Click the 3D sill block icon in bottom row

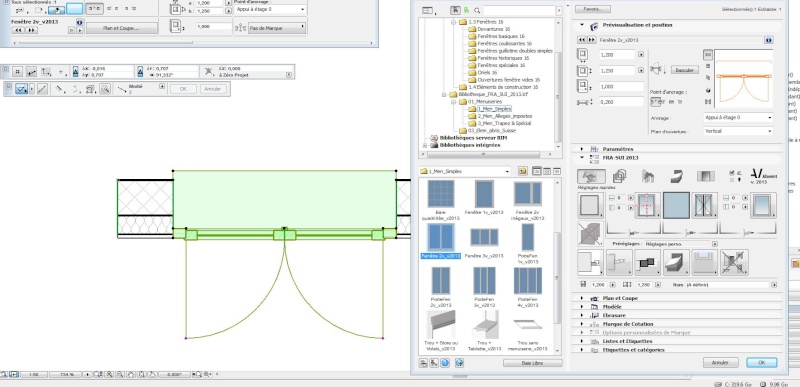tap(677, 262)
